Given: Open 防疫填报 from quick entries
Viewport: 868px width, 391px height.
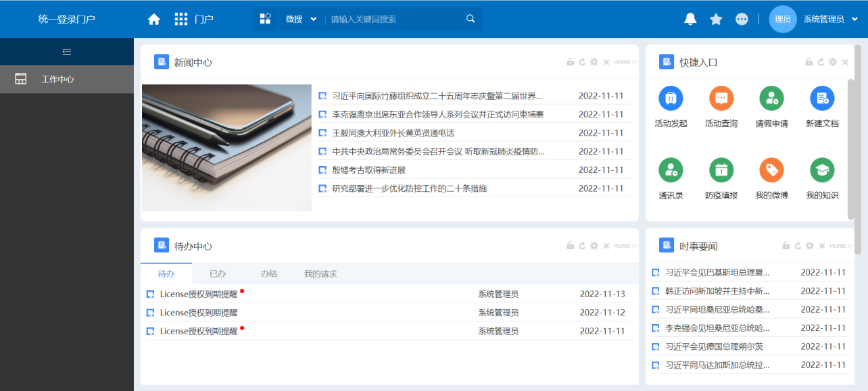Looking at the screenshot, I should click(721, 170).
